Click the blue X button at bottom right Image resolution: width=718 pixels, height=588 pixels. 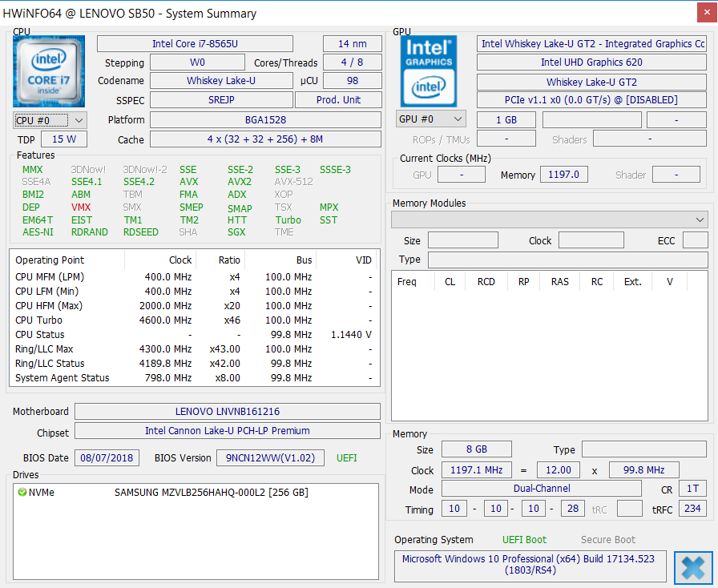[x=693, y=567]
